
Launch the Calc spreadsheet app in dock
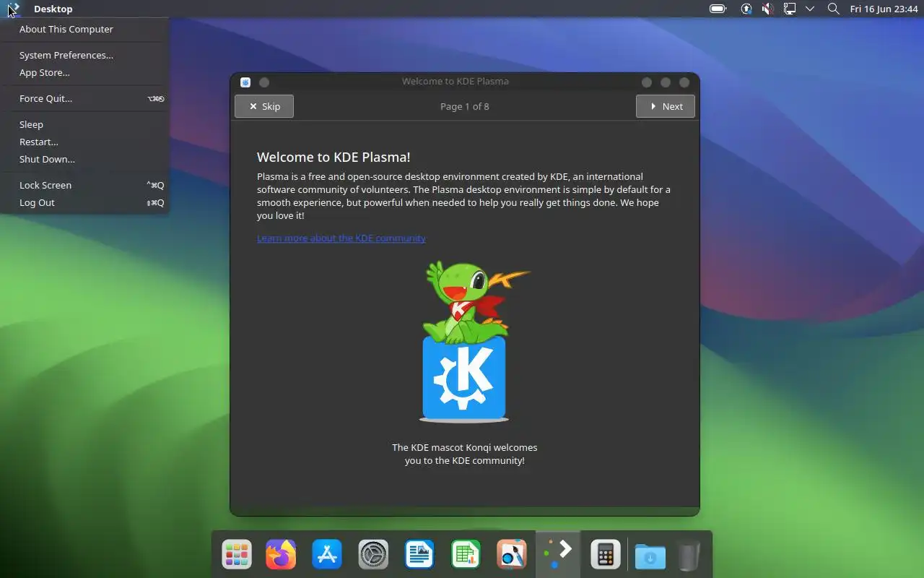(x=466, y=555)
